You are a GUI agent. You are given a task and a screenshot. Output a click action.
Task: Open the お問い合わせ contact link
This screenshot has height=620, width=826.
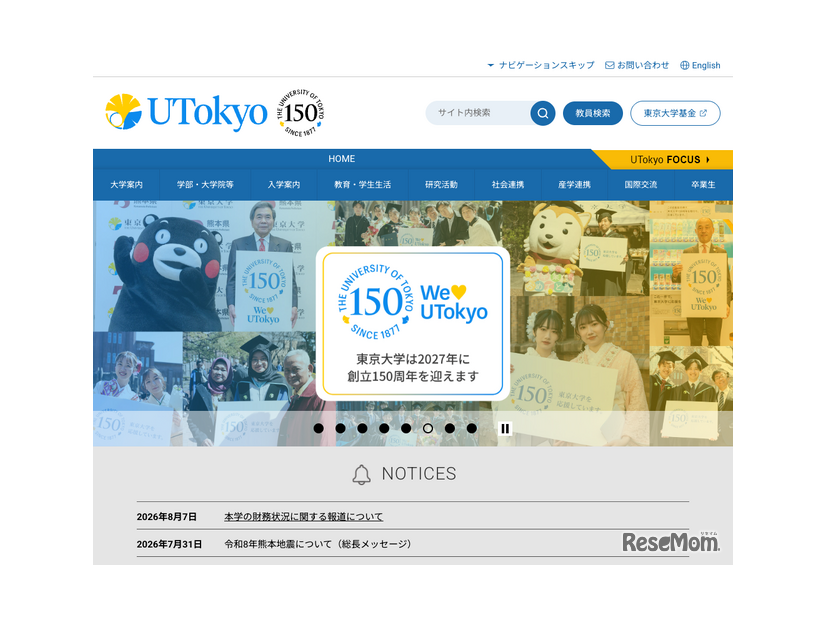coord(637,65)
